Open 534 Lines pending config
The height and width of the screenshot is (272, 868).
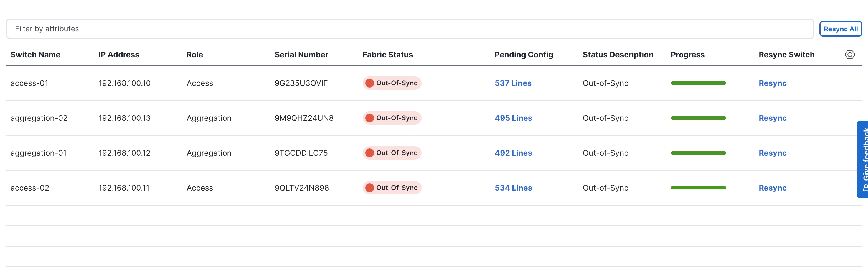coord(513,188)
